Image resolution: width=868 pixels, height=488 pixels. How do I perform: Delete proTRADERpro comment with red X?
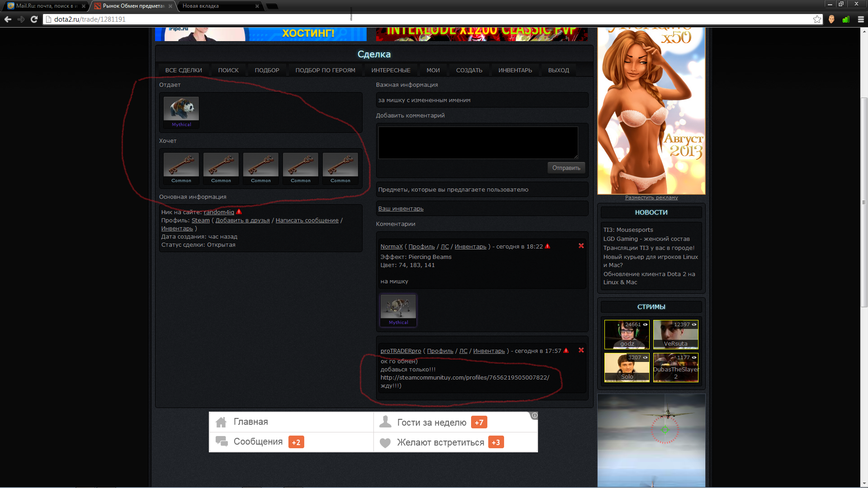(x=581, y=350)
